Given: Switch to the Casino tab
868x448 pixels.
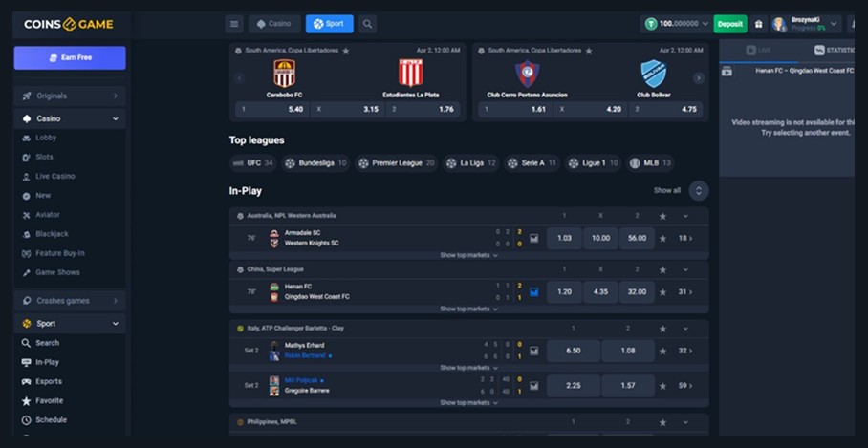Looking at the screenshot, I should click(x=274, y=24).
